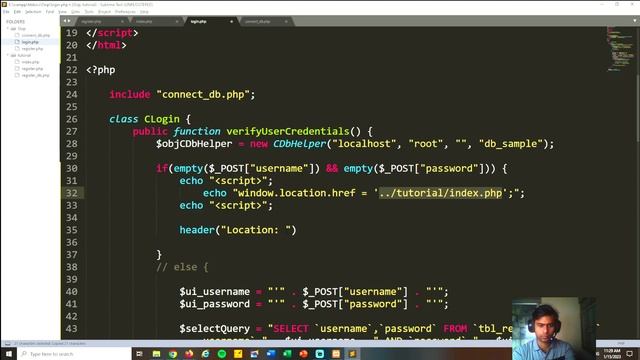Click the file icon beside login.php in sidebar
Screen dimensions: 640x360
click(x=17, y=42)
